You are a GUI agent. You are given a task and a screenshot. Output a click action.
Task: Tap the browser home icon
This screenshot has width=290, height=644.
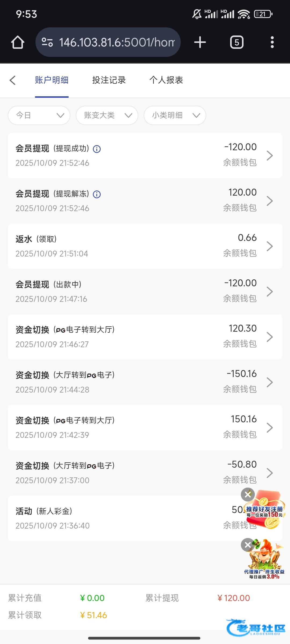tap(18, 42)
